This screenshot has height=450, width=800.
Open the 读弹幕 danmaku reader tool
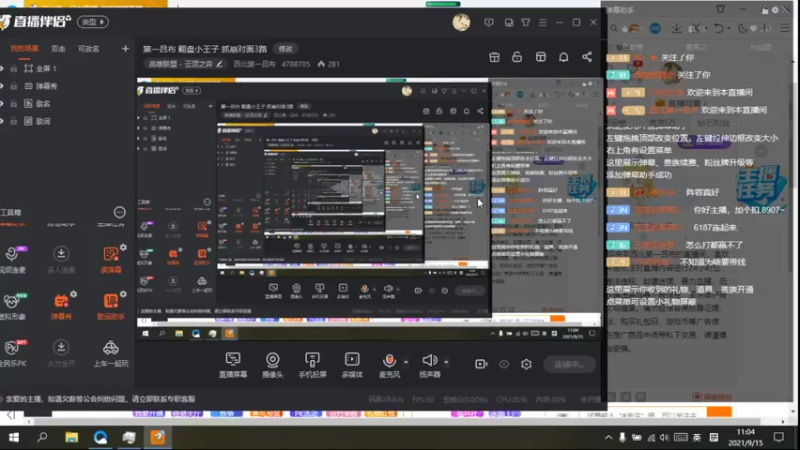pyautogui.click(x=111, y=260)
